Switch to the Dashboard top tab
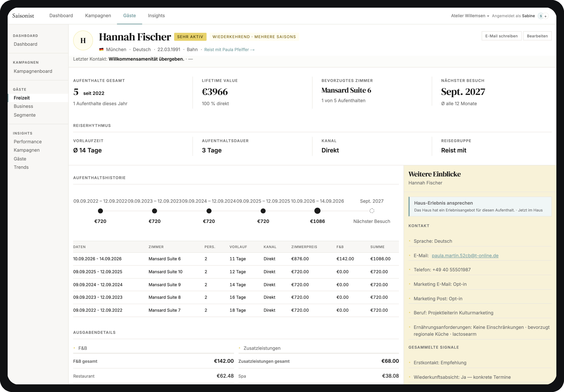Image resolution: width=564 pixels, height=392 pixels. tap(61, 16)
